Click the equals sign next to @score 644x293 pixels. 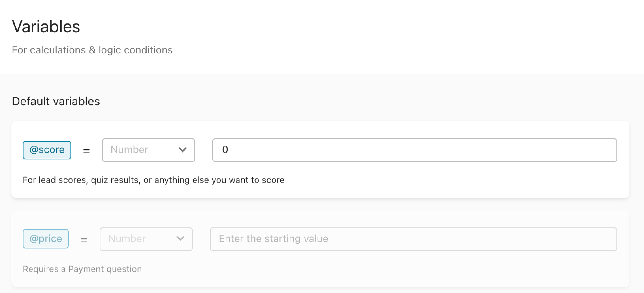pos(86,151)
